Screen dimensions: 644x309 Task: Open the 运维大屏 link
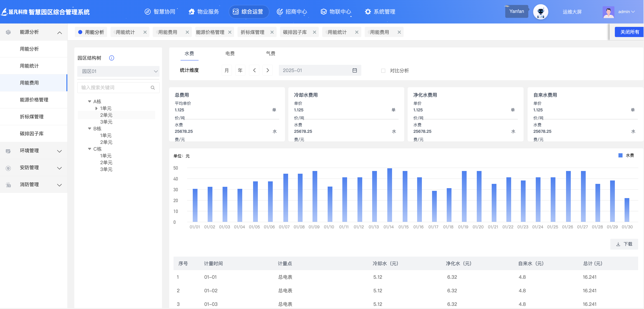pyautogui.click(x=572, y=12)
